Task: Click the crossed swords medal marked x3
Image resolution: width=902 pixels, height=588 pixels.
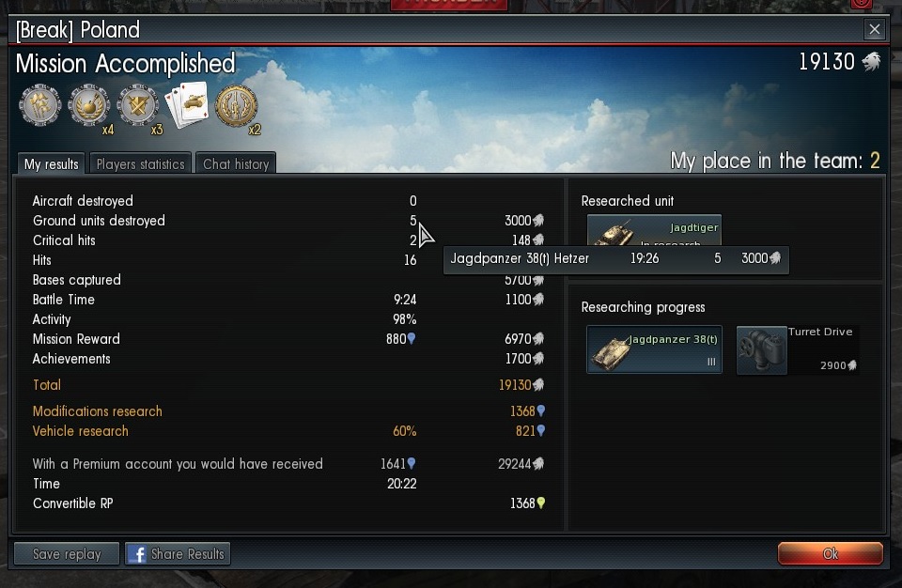Action: tap(137, 105)
